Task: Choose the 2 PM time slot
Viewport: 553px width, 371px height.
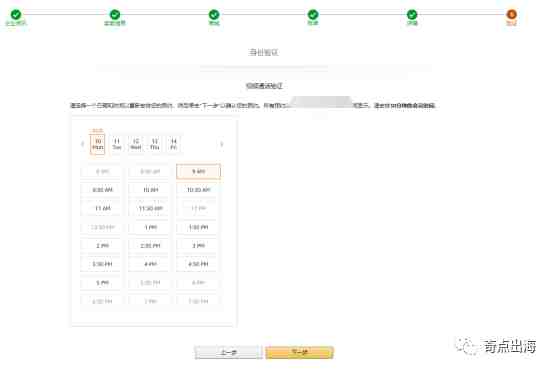Action: (x=103, y=245)
